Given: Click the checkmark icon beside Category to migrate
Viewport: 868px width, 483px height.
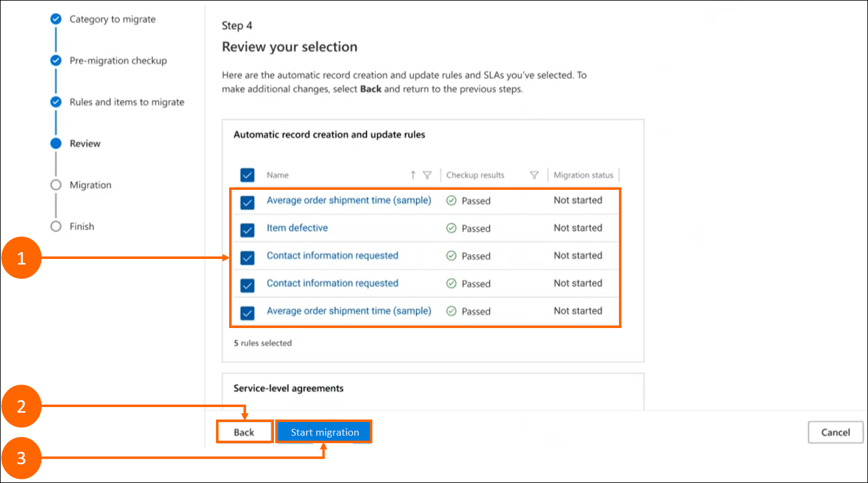Looking at the screenshot, I should (56, 19).
